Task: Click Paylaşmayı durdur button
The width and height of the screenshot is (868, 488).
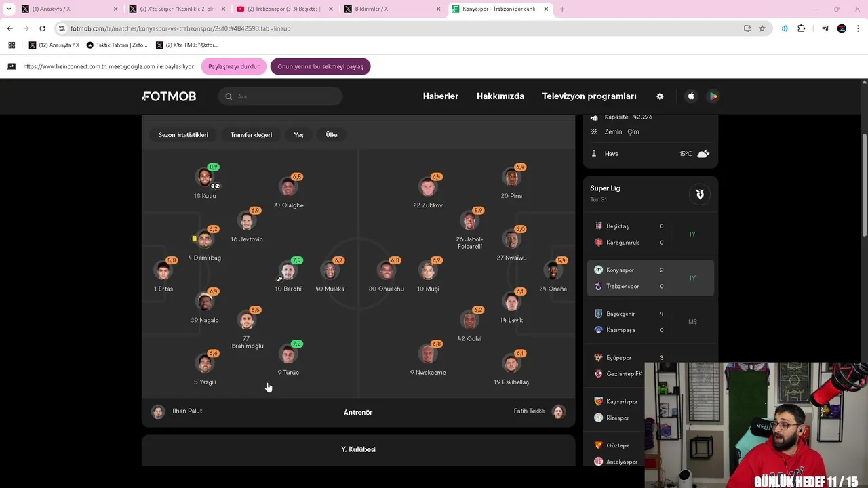Action: coord(233,66)
